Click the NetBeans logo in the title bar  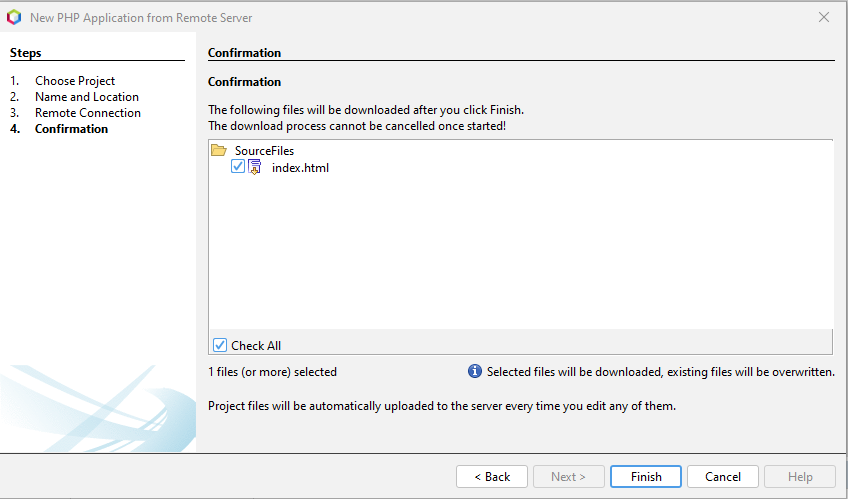14,18
